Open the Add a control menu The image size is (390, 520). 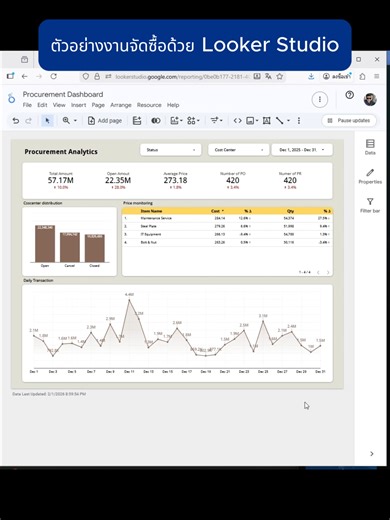click(x=216, y=121)
